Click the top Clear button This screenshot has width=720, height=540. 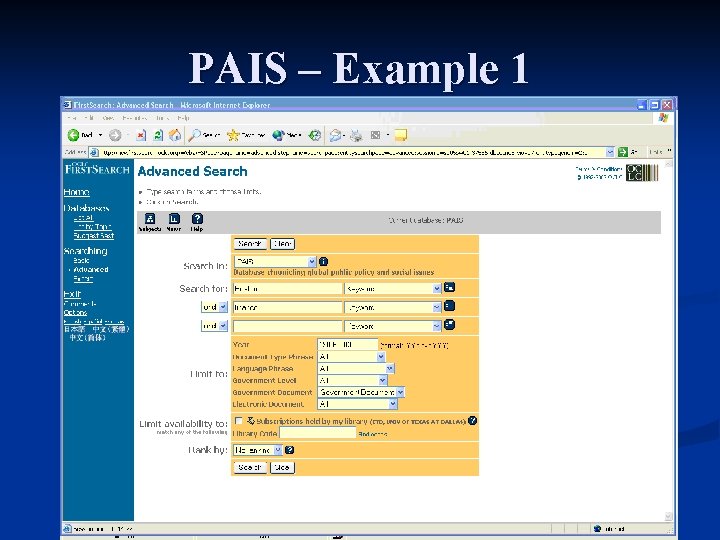coord(282,244)
